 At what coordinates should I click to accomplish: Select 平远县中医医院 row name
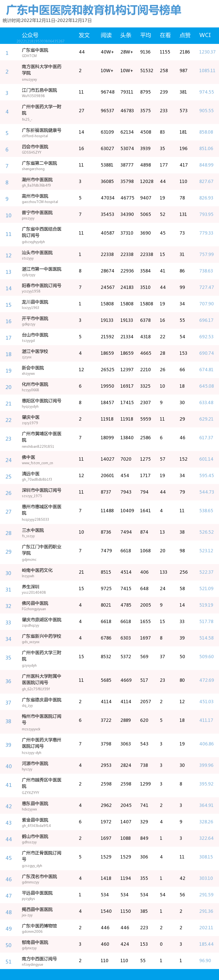click(37, 893)
